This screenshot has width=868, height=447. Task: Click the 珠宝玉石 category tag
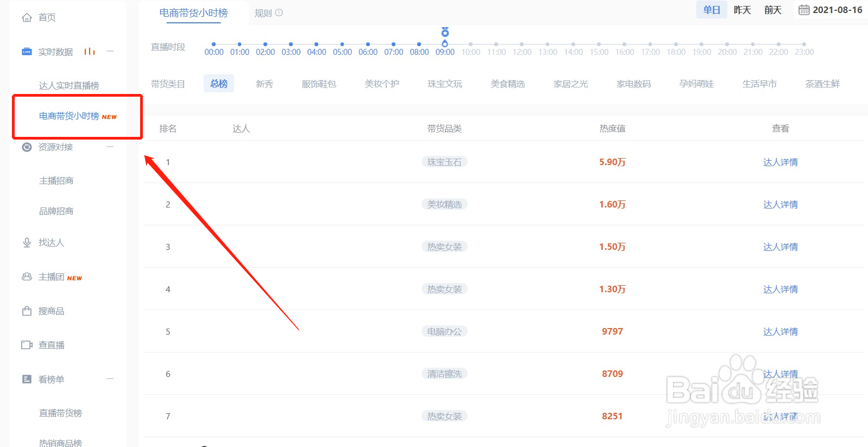tap(444, 162)
